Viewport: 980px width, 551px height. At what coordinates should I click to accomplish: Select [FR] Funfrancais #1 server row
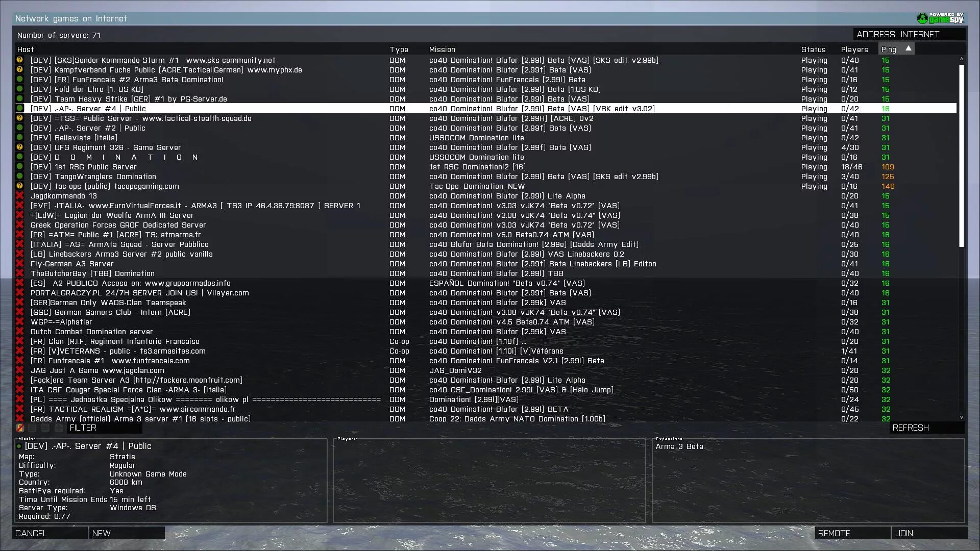486,361
